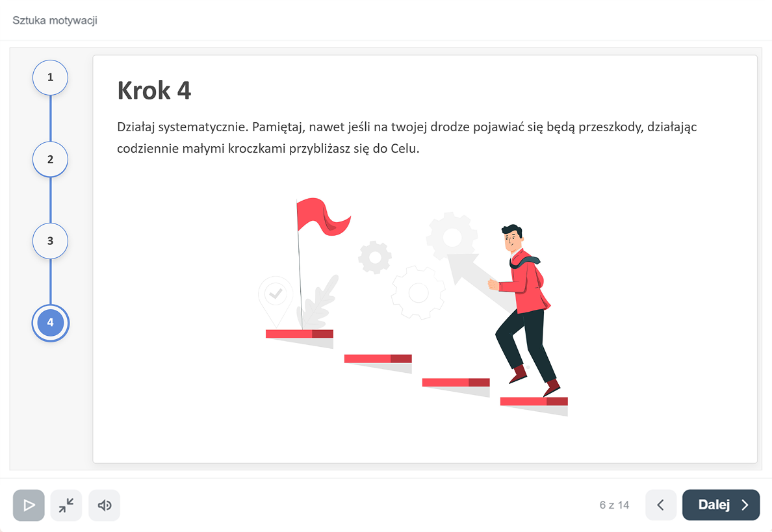This screenshot has height=532, width=772.
Task: Open step 3 in the step list
Action: 50,240
